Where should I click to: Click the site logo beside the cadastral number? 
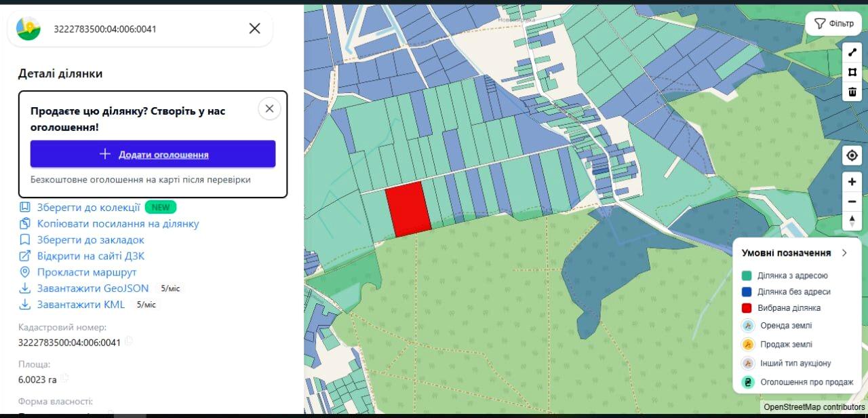tap(28, 28)
